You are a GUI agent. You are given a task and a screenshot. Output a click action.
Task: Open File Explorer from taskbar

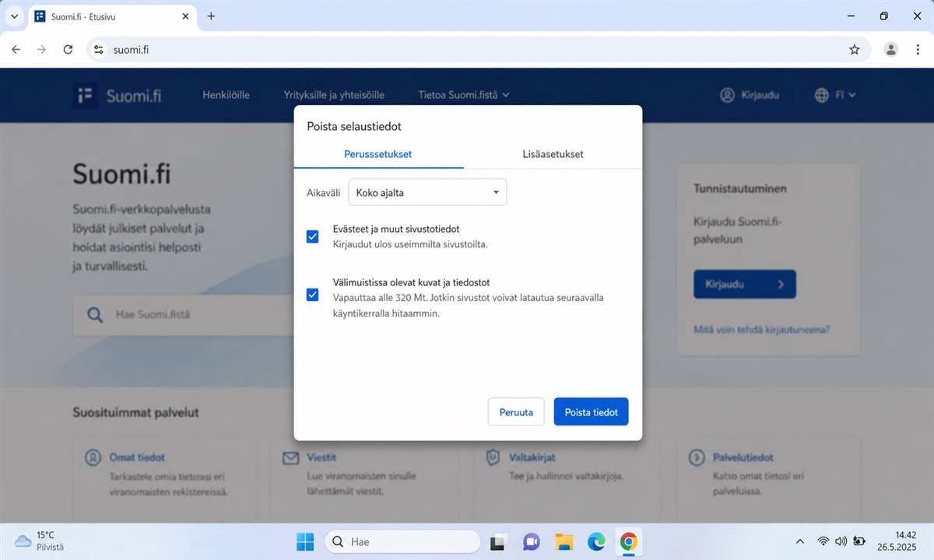[564, 542]
